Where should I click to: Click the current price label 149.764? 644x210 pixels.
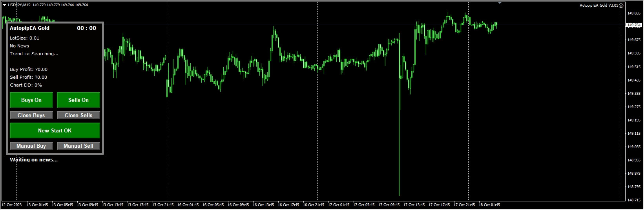click(634, 25)
